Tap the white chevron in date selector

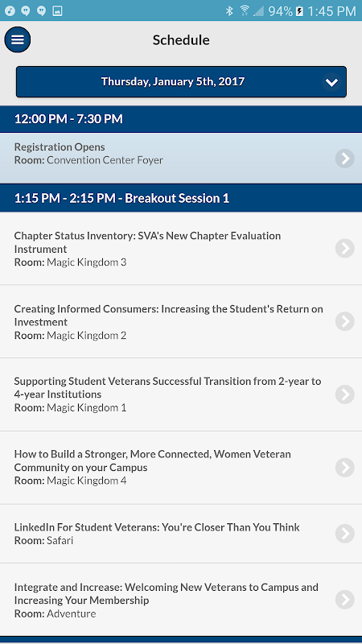tap(331, 82)
